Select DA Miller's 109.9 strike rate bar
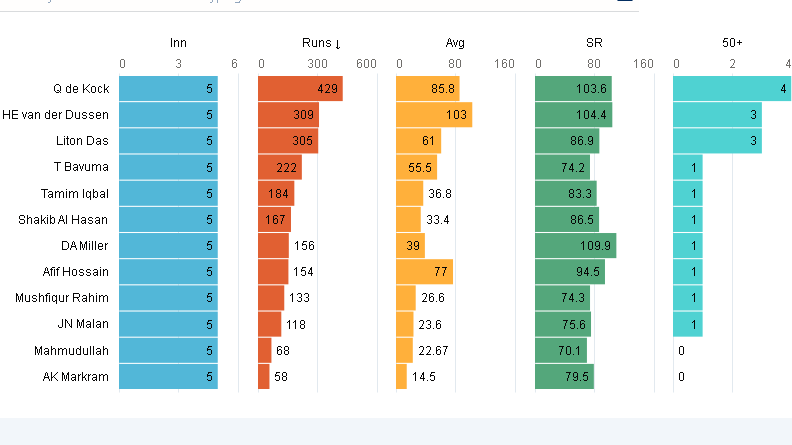Viewport: 792px width, 445px height. (575, 245)
